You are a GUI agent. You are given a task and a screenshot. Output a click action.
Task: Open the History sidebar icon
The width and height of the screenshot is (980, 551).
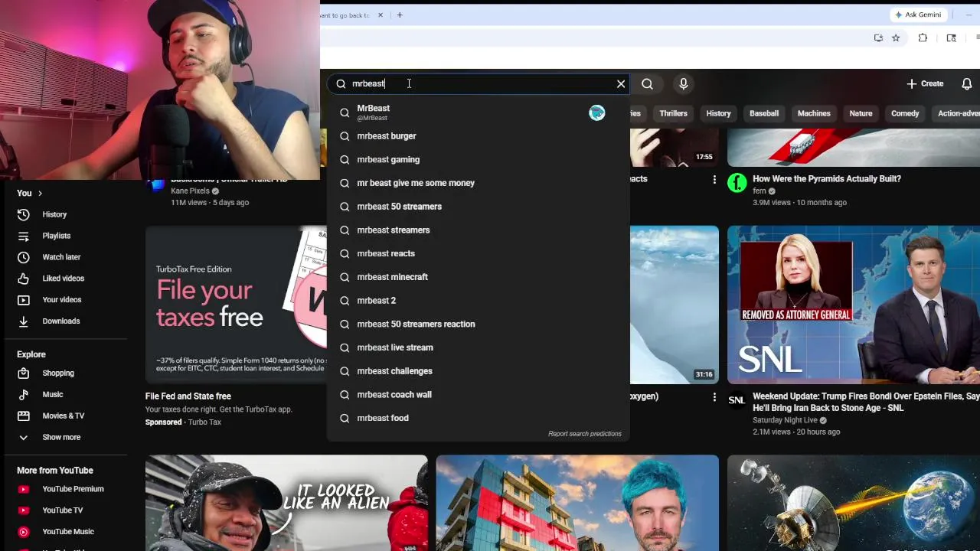24,215
